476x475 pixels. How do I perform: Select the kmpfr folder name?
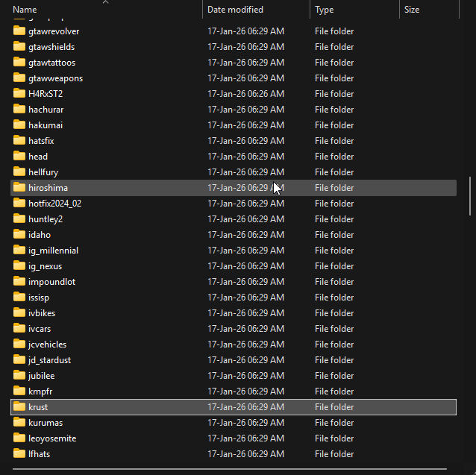pyautogui.click(x=40, y=392)
